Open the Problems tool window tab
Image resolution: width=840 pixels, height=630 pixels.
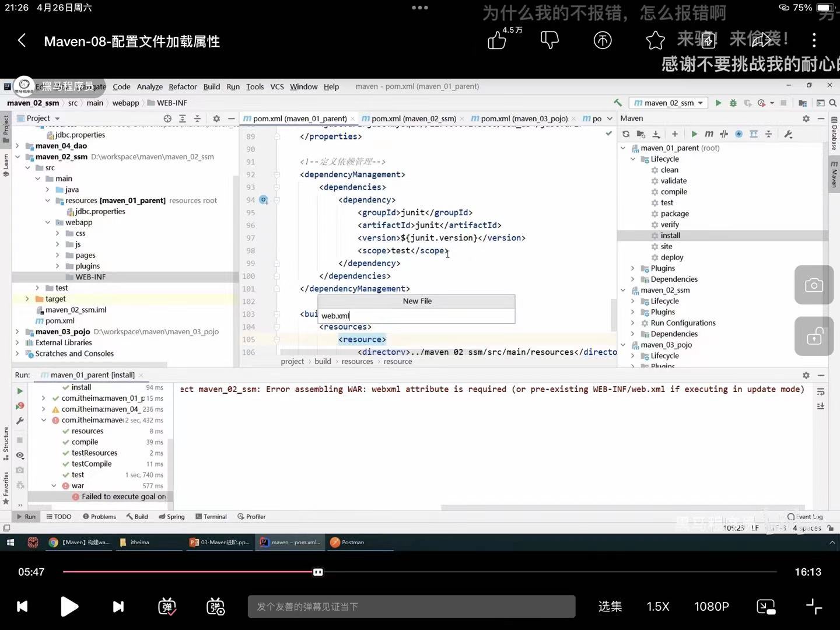(x=99, y=517)
